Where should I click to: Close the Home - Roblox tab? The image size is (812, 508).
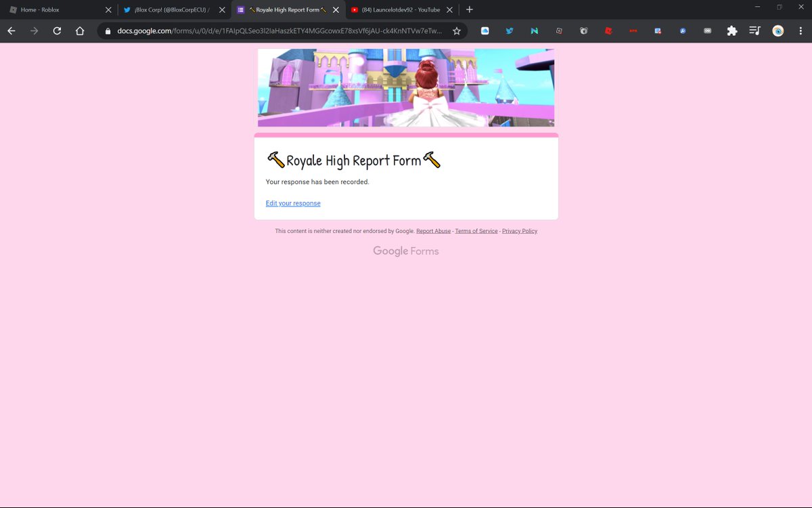click(x=108, y=9)
